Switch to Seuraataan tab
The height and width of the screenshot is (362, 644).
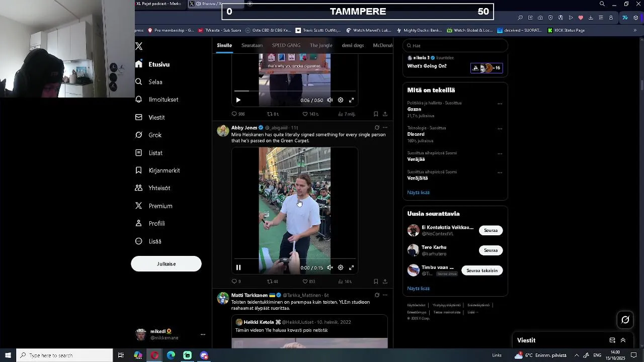(252, 45)
